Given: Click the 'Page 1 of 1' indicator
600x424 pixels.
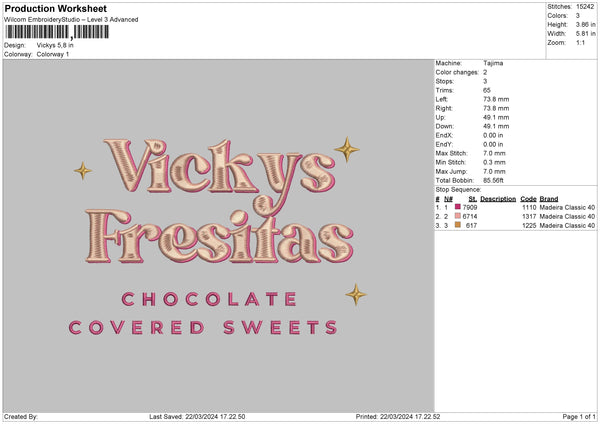Looking at the screenshot, I should 579,417.
